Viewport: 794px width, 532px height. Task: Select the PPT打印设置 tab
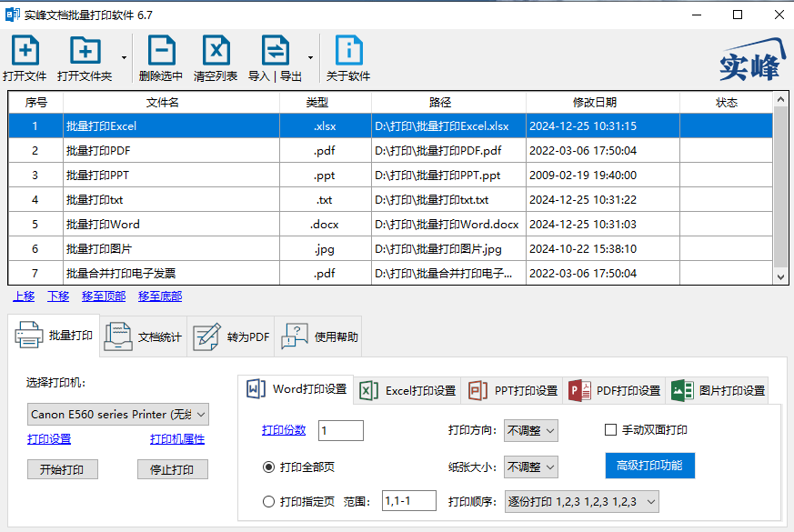click(512, 391)
